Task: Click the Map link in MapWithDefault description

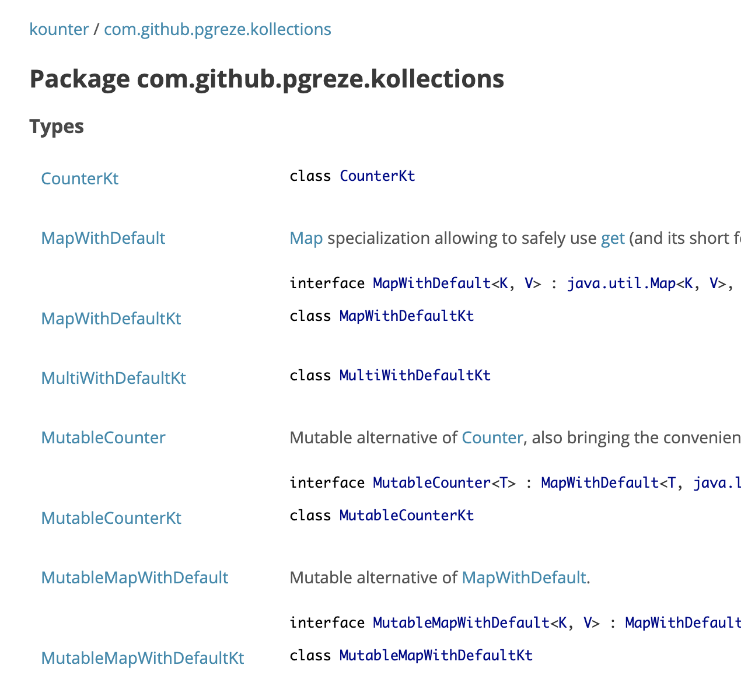Action: pos(306,238)
